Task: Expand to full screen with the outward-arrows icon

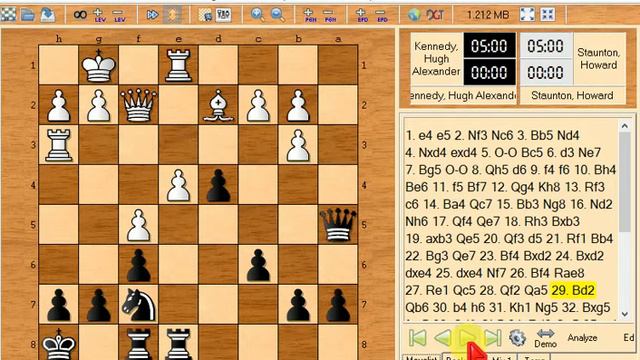Action: (527, 15)
